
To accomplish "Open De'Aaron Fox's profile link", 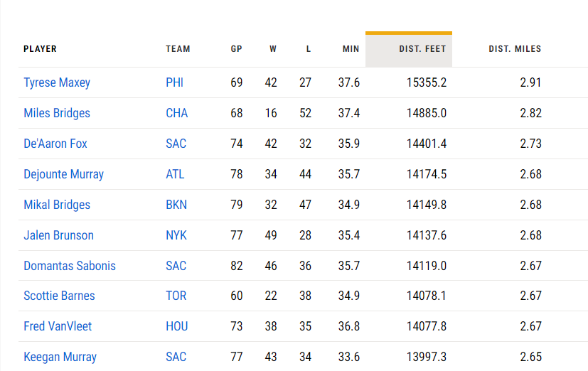I will coord(55,144).
